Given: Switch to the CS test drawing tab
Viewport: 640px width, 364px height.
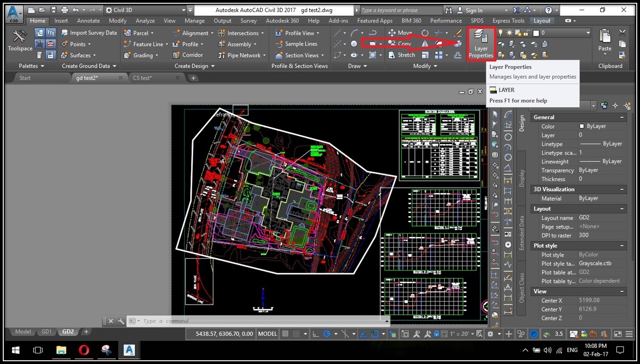Looking at the screenshot, I should (x=142, y=78).
